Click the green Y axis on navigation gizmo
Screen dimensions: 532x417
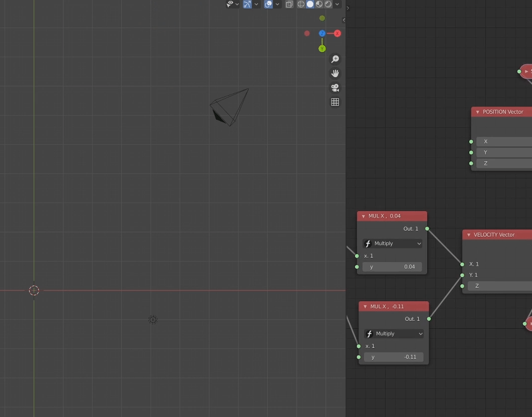coord(322,49)
